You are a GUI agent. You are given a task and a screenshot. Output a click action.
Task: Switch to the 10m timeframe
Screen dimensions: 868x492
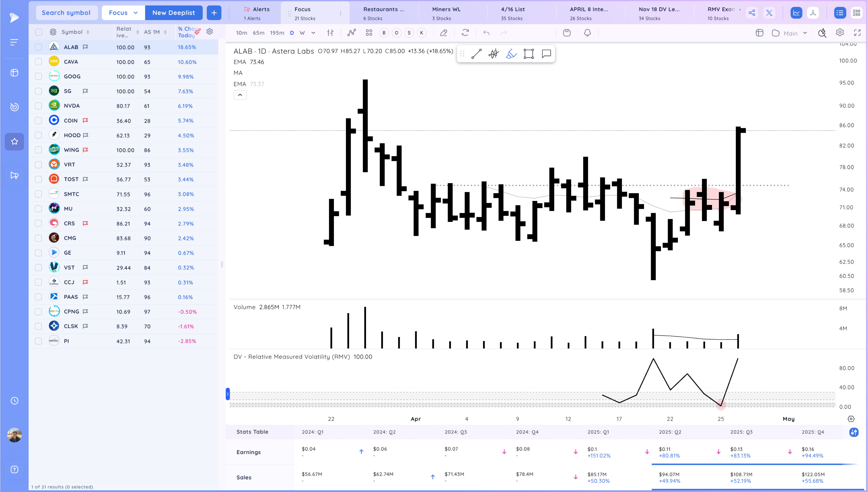[x=241, y=33]
